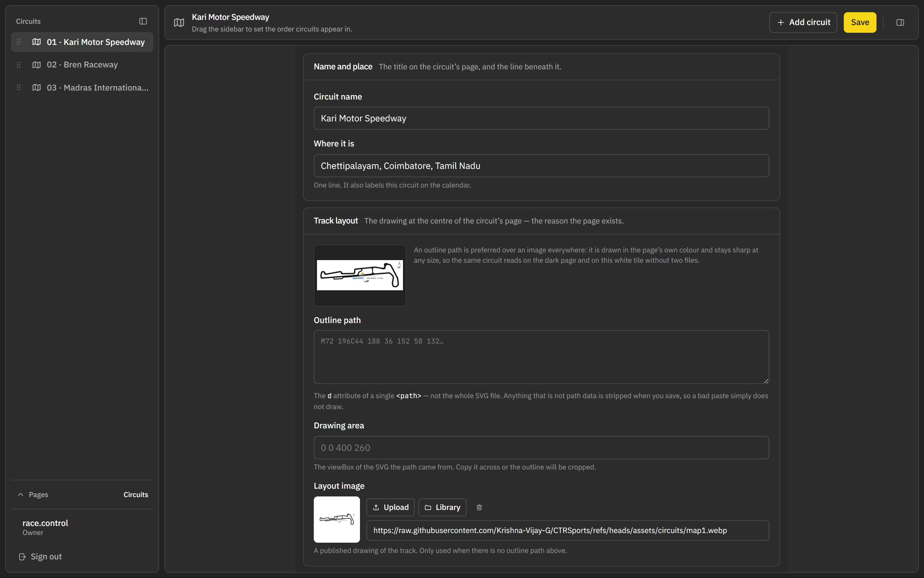The height and width of the screenshot is (578, 924).
Task: Click the Sign out door icon
Action: click(x=22, y=556)
